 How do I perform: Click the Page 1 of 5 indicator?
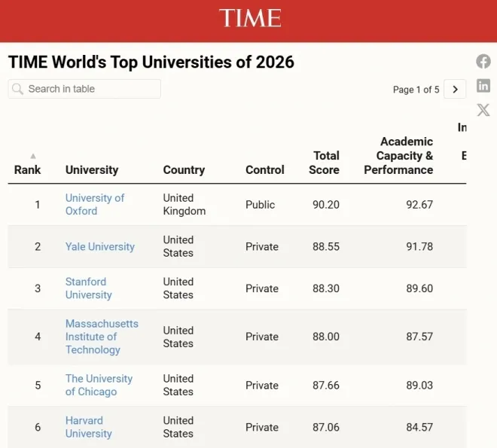(x=416, y=90)
